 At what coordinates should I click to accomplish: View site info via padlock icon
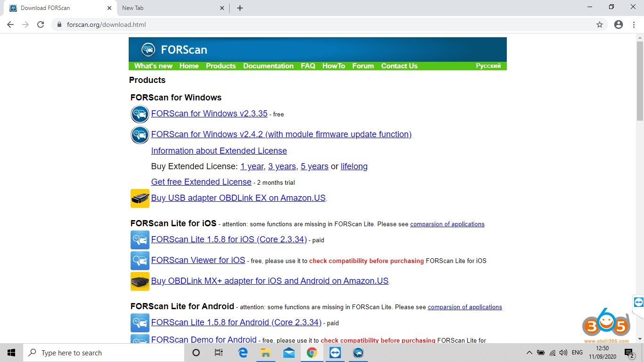[x=59, y=25]
